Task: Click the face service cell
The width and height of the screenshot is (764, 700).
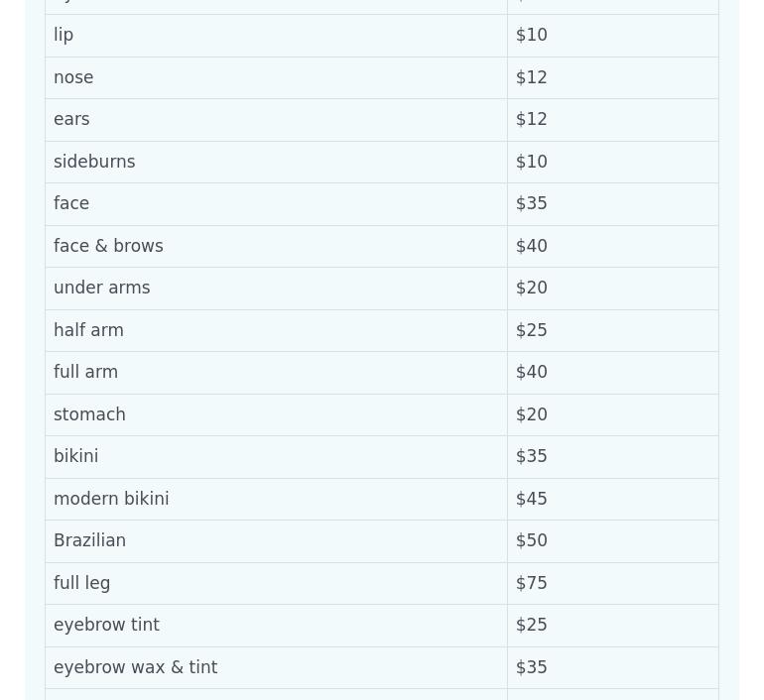Action: pyautogui.click(x=71, y=203)
